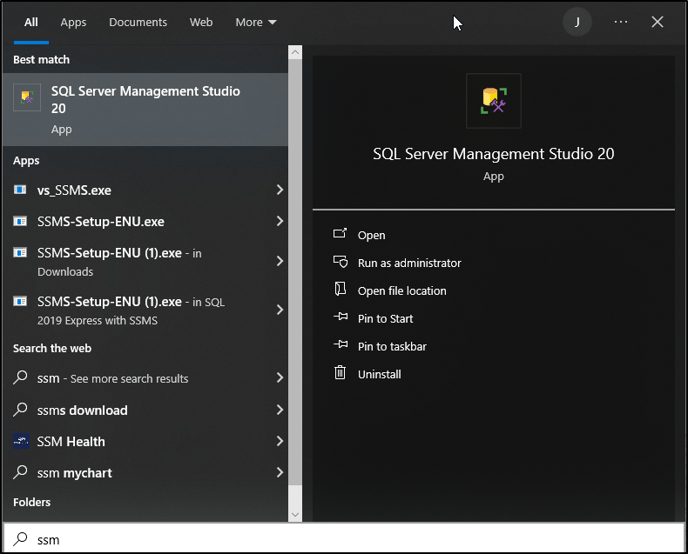Click the SSM Health logo icon
This screenshot has width=688, height=554.
click(x=21, y=441)
